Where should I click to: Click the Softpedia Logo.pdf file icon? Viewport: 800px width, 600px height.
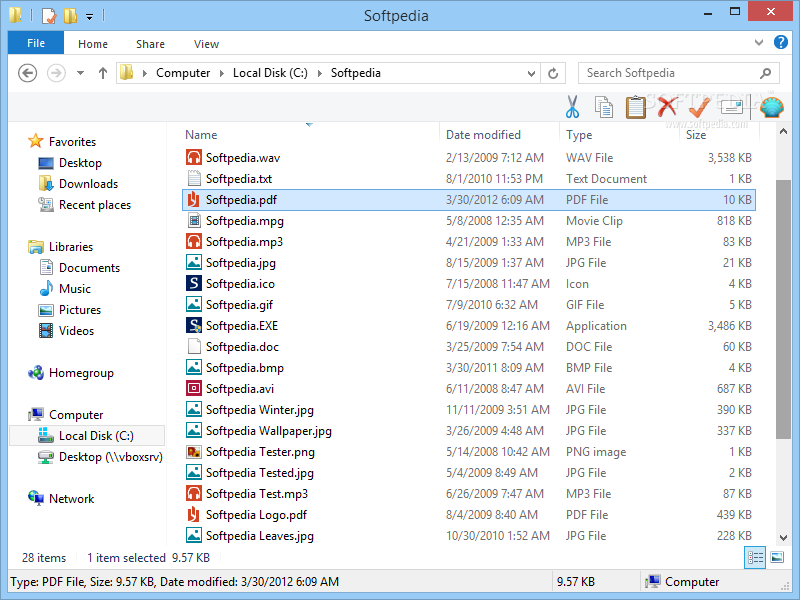(x=193, y=514)
